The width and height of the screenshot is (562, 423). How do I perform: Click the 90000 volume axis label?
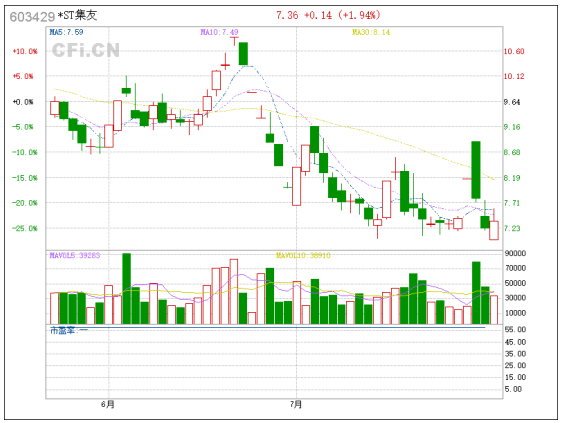click(x=515, y=253)
